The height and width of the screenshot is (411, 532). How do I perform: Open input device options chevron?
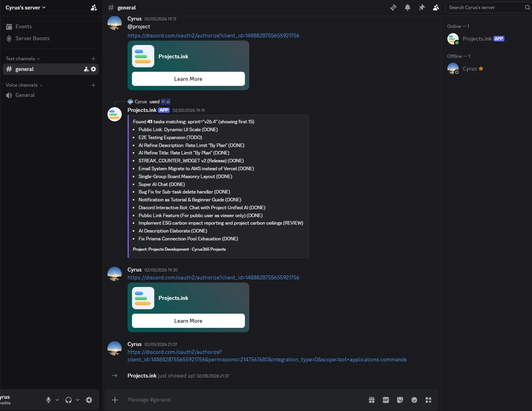(x=57, y=400)
